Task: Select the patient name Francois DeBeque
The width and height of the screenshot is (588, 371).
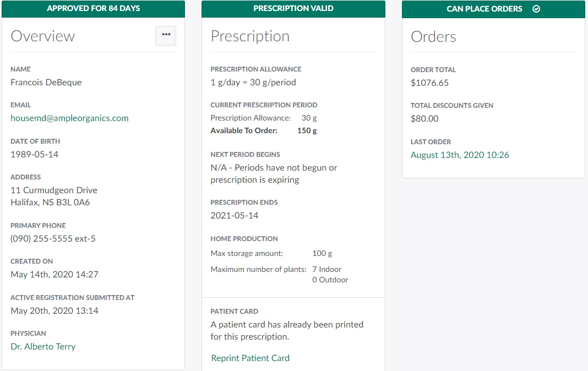Action: [x=46, y=83]
